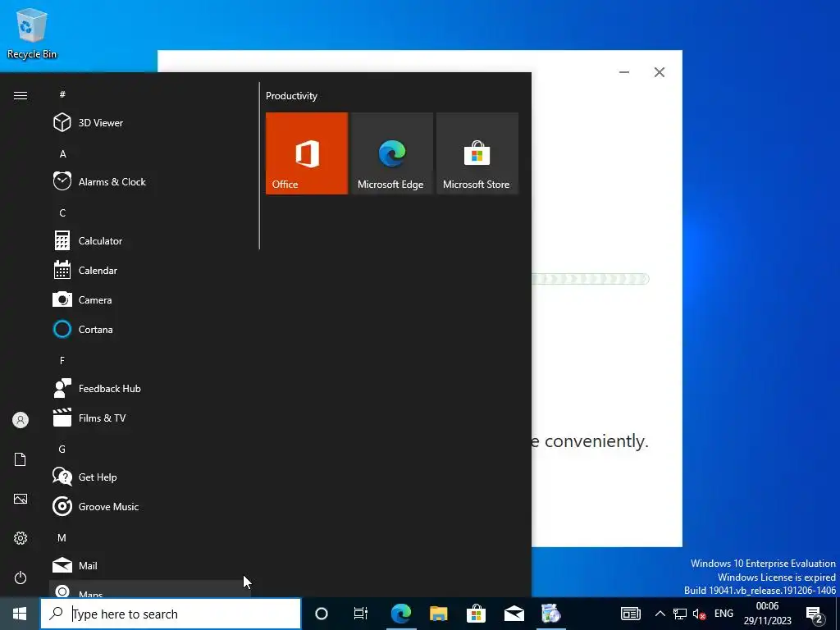Open Task View on the taskbar
Viewport: 840px width, 630px height.
361,614
